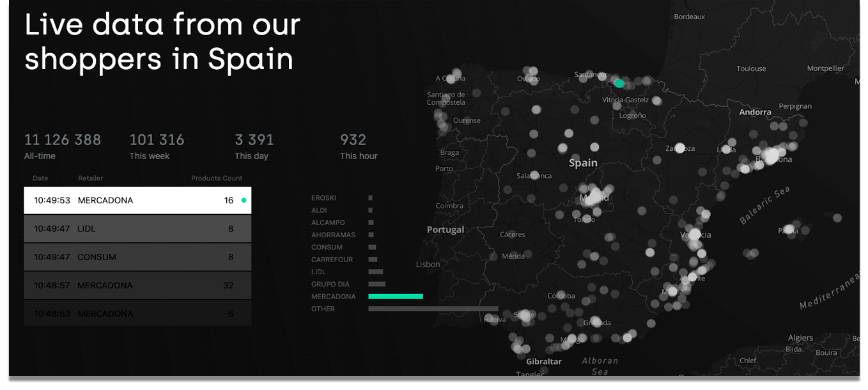Click the Toledo label on map
Screen dimensions: 868x390
coord(584,219)
